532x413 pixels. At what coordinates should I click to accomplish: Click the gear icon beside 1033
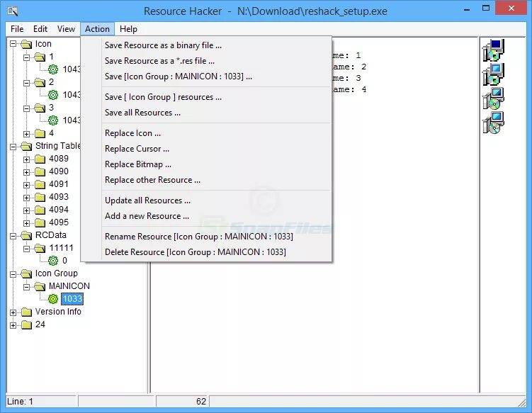click(x=53, y=299)
